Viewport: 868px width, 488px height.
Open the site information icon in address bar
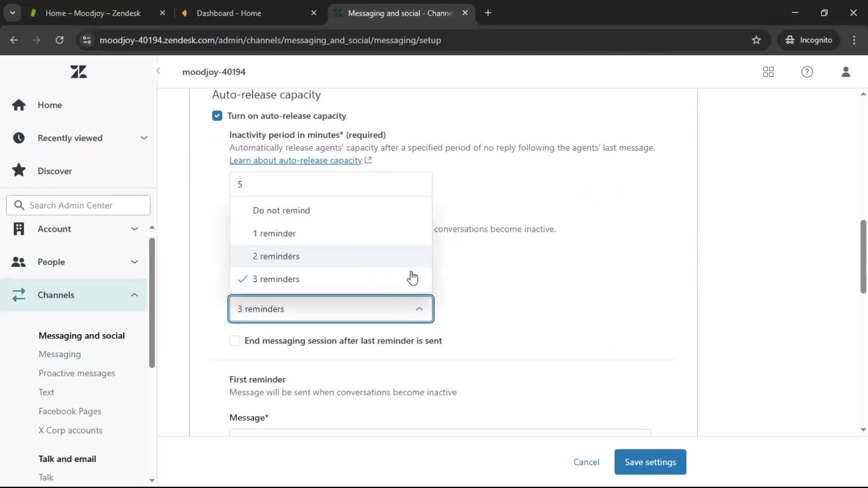pos(87,40)
